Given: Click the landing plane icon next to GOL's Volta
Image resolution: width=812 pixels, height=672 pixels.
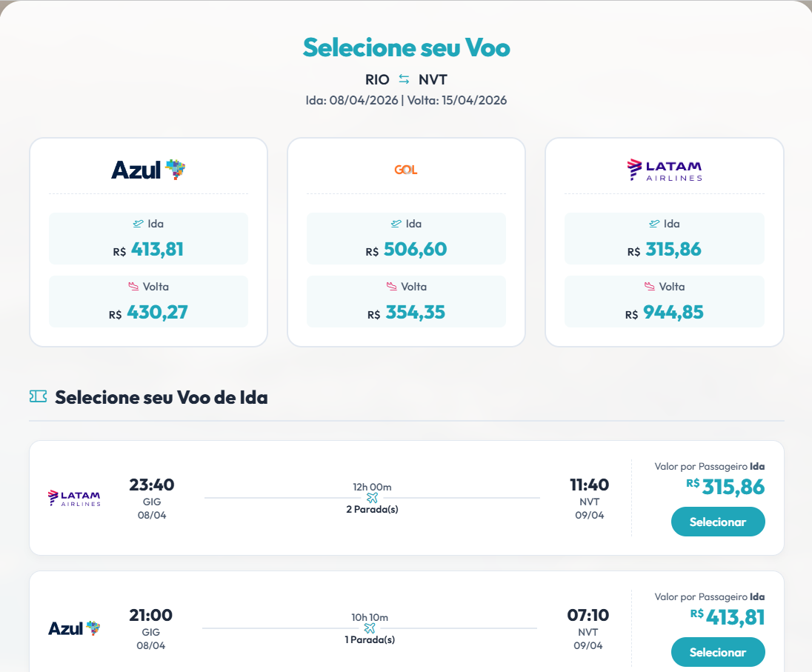Looking at the screenshot, I should pyautogui.click(x=393, y=286).
